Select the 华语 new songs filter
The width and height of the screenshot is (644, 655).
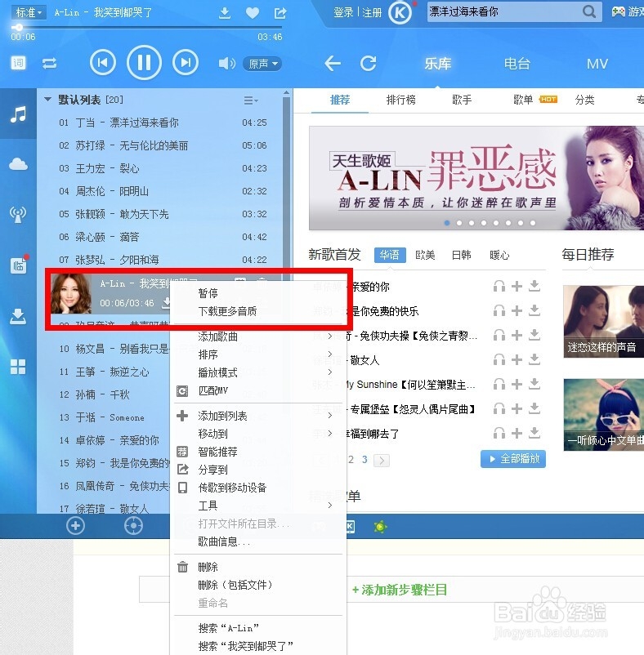[390, 255]
